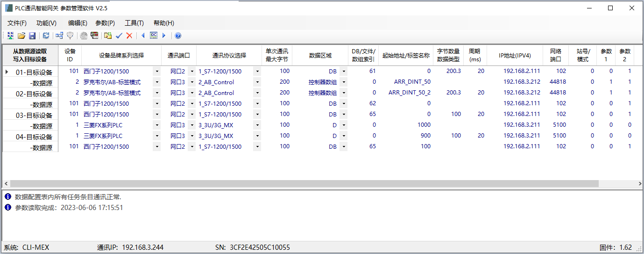This screenshot has width=644, height=254.
Task: Open the 工具(T) menu
Action: click(x=134, y=23)
